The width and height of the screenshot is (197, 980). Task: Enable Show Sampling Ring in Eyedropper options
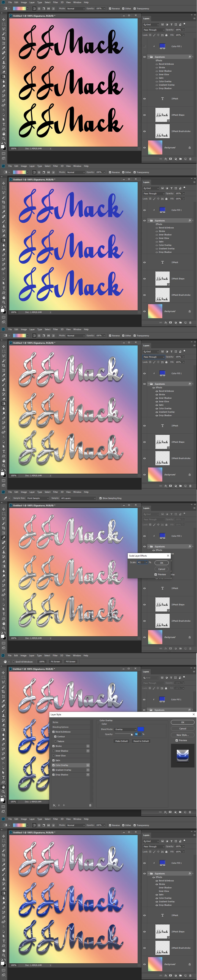click(100, 498)
